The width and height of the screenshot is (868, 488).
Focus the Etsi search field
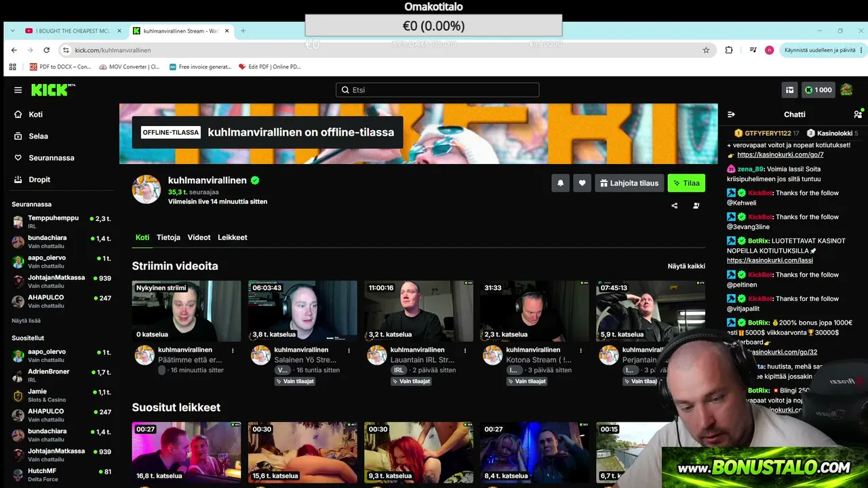coord(437,90)
